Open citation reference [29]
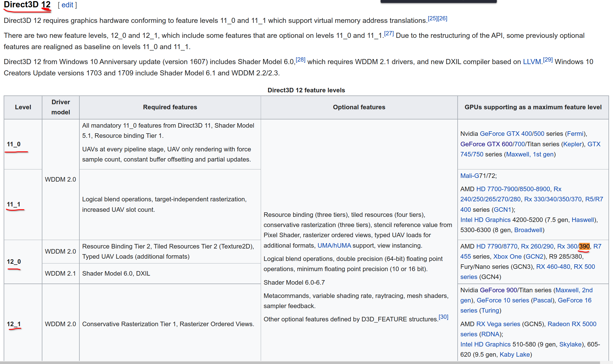Screen dimensions: 613x364 pos(548,60)
